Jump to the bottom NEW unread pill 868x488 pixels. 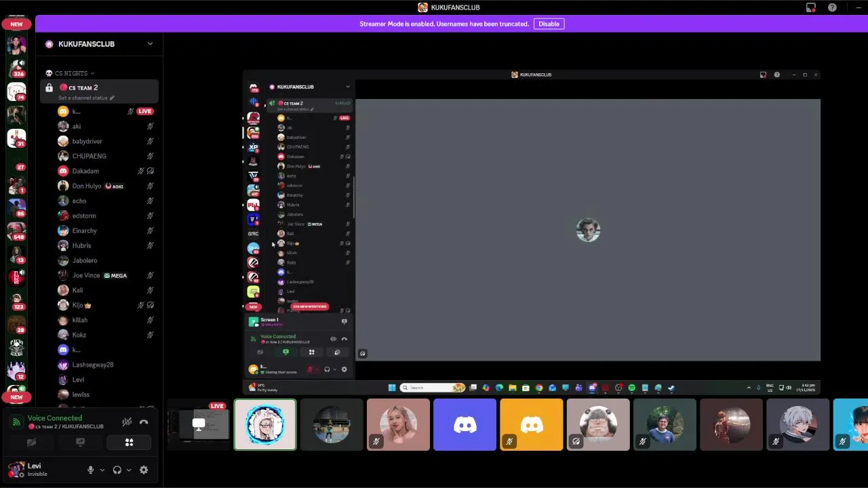[16, 397]
